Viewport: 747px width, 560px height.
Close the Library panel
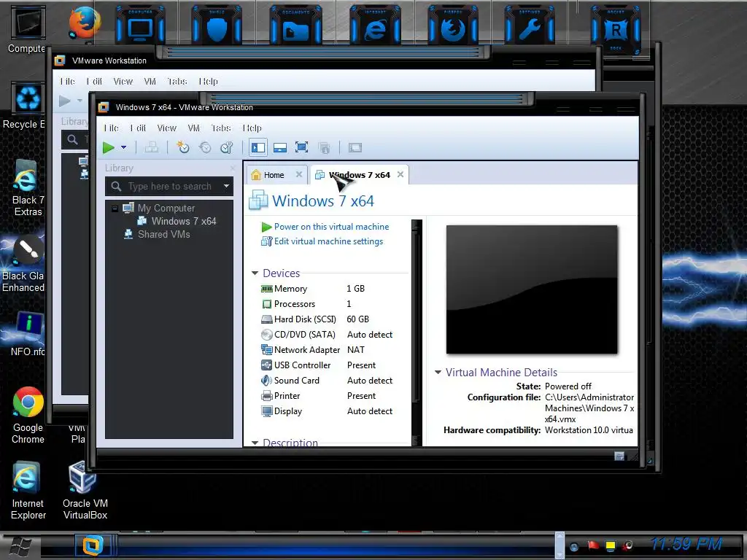click(233, 168)
